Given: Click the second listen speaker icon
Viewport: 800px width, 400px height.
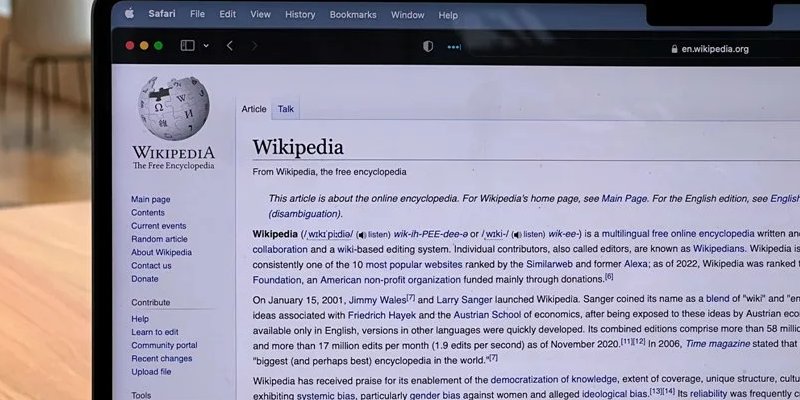Looking at the screenshot, I should pos(517,235).
